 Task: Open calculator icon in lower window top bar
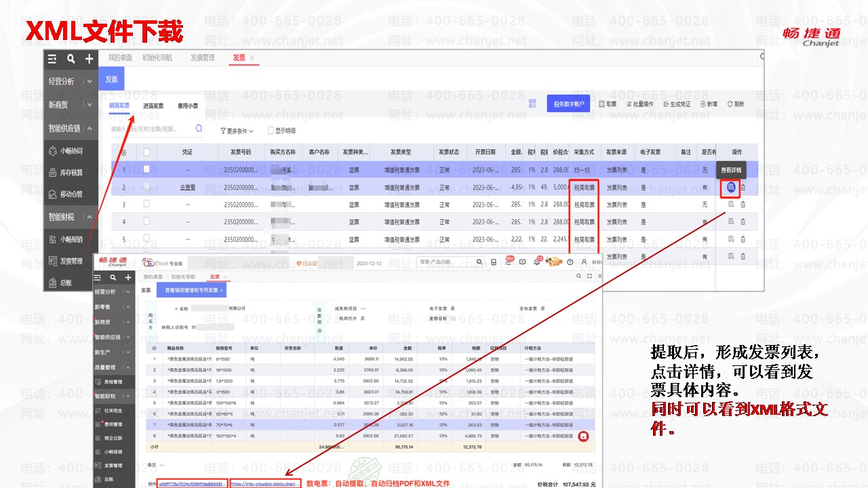coord(494,262)
